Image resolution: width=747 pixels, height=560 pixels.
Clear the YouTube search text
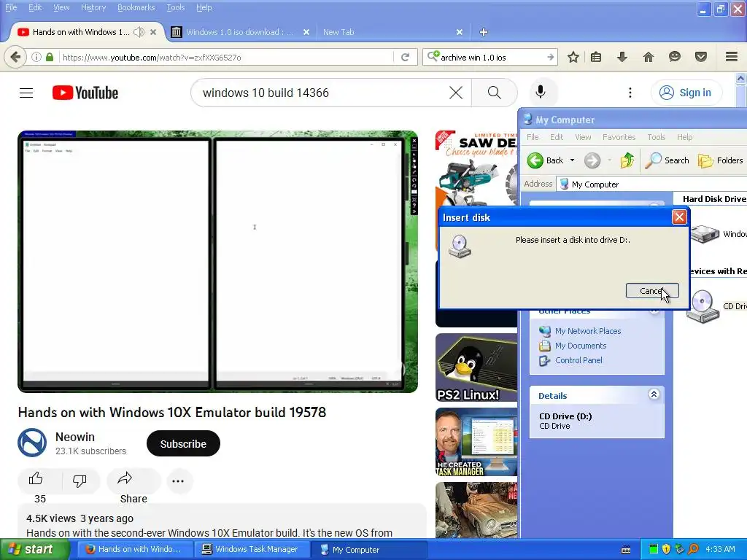(456, 93)
